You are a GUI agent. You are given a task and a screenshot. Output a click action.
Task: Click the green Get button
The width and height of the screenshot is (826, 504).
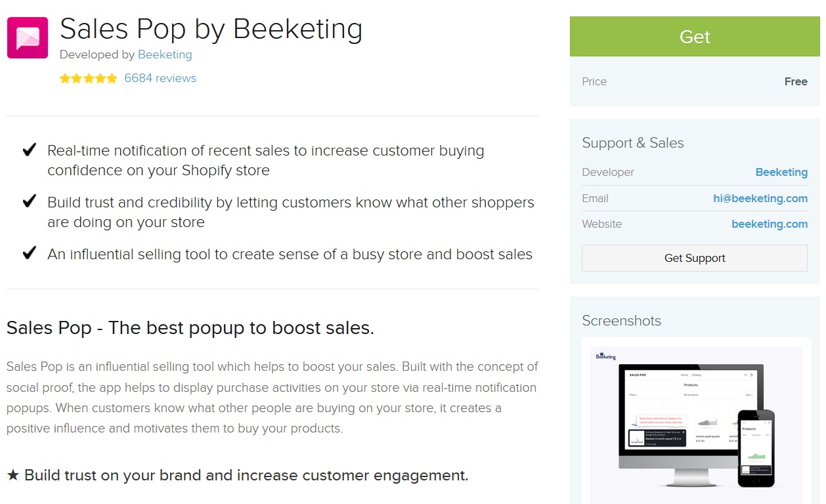coord(695,37)
